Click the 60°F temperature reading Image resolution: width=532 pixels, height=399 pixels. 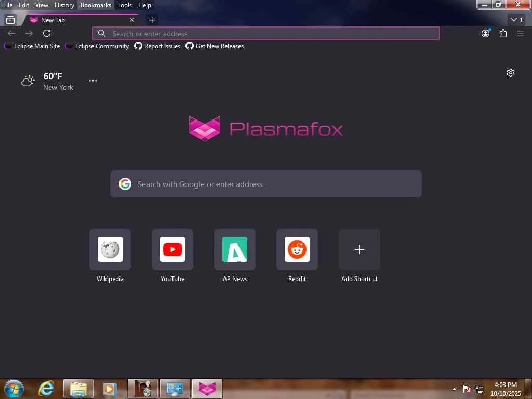pos(52,76)
